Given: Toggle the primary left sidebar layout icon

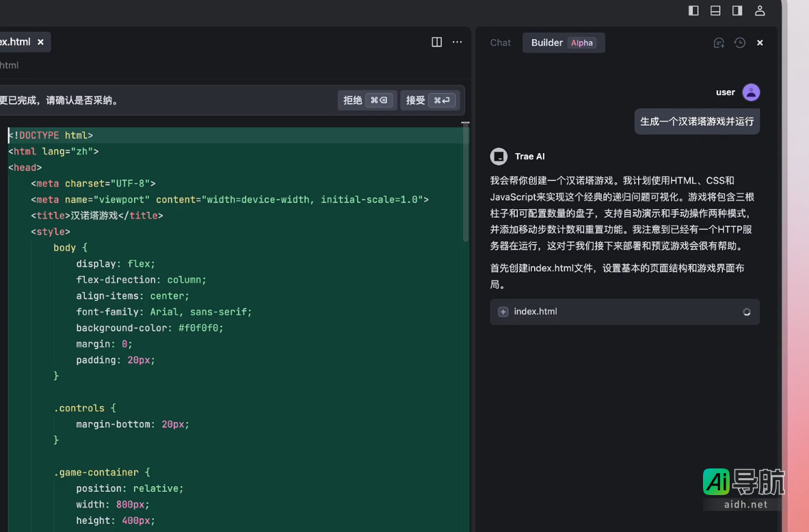Looking at the screenshot, I should point(693,10).
